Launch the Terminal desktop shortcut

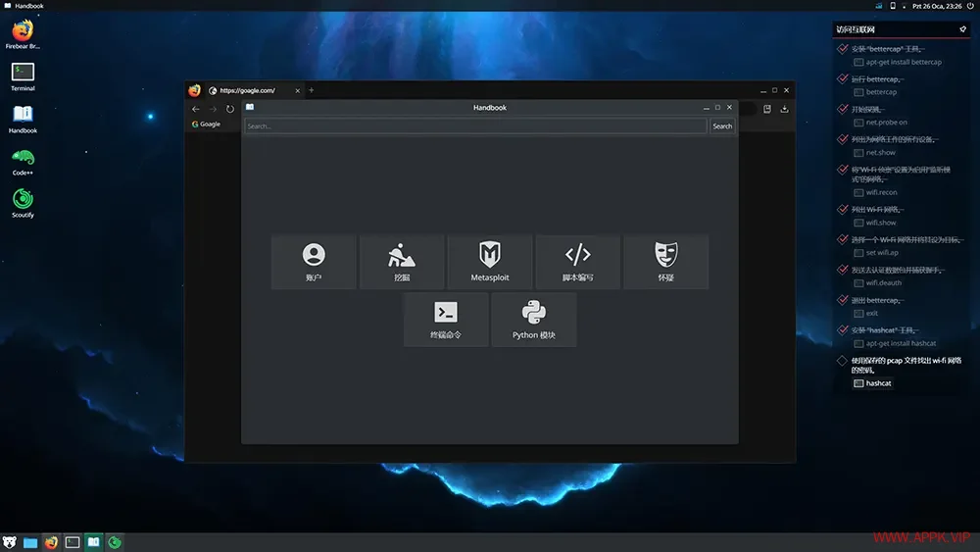pos(23,76)
